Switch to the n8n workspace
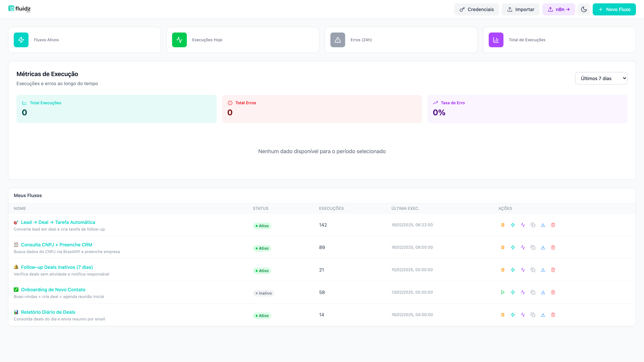The image size is (644, 362). pos(558,9)
